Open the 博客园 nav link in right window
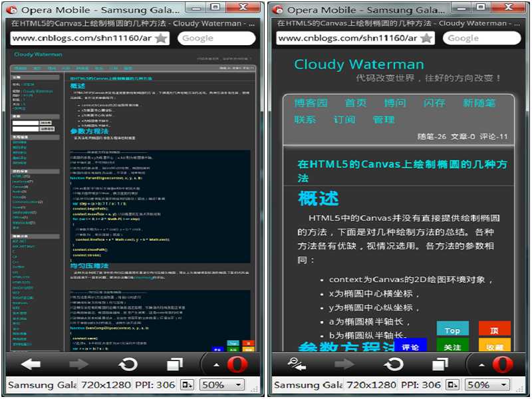 click(311, 103)
